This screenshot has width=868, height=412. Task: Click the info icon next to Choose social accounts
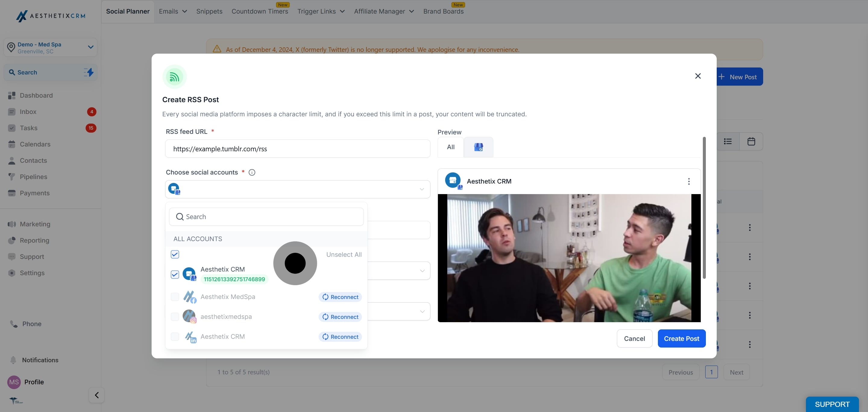[x=252, y=172]
